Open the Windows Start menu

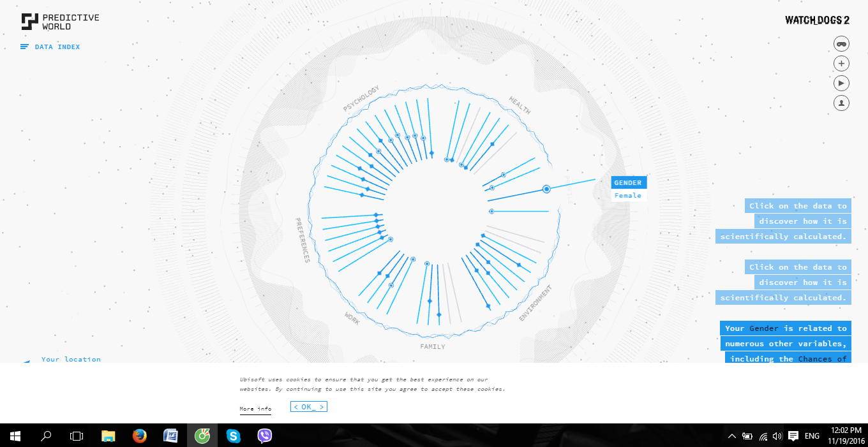pyautogui.click(x=15, y=436)
